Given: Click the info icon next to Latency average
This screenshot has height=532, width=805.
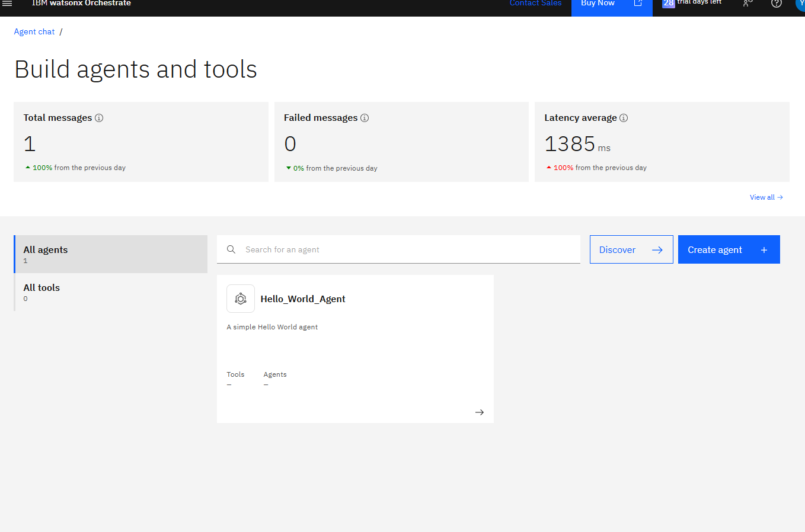Looking at the screenshot, I should [624, 118].
